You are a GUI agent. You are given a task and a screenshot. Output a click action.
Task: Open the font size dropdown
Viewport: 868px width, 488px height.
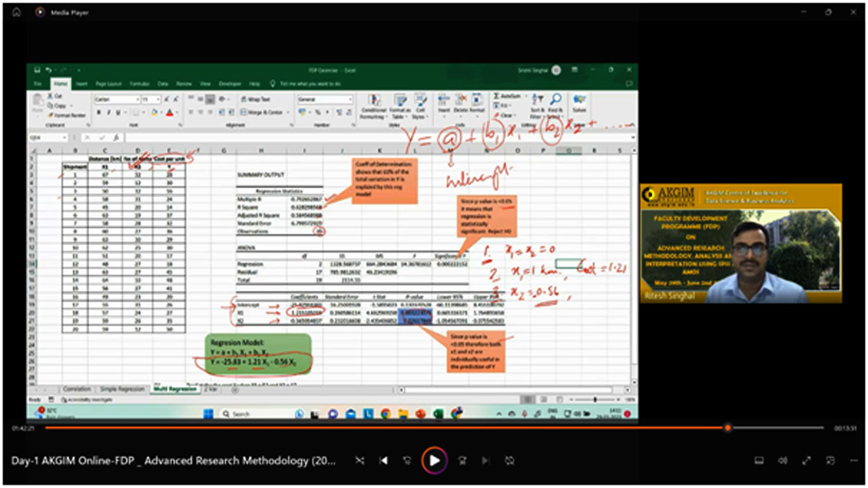[158, 100]
